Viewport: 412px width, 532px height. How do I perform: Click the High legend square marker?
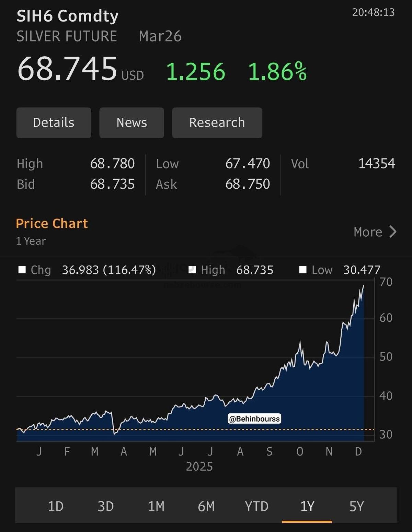[x=192, y=270]
